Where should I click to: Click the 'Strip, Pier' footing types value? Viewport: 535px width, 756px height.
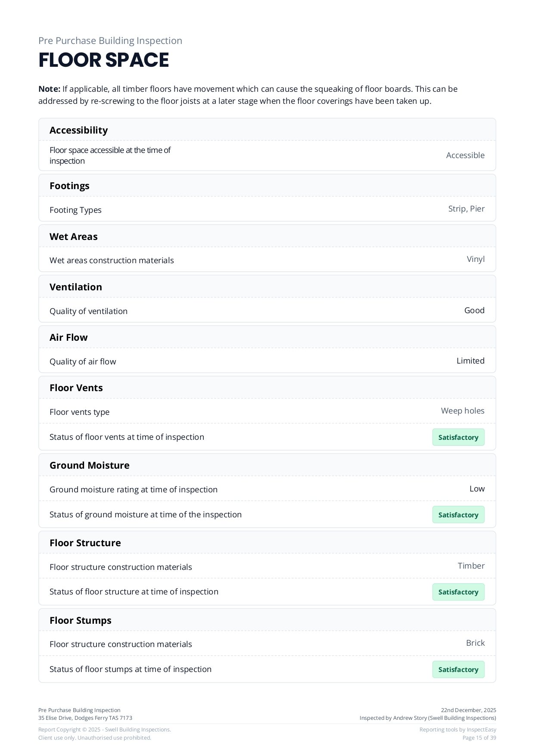466,209
